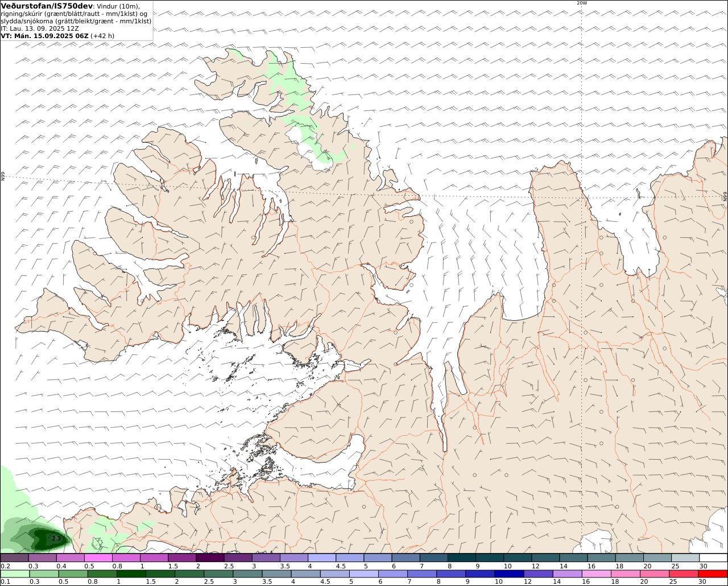
Task: Select lower blue swatch starting at 8
Action: point(450,573)
